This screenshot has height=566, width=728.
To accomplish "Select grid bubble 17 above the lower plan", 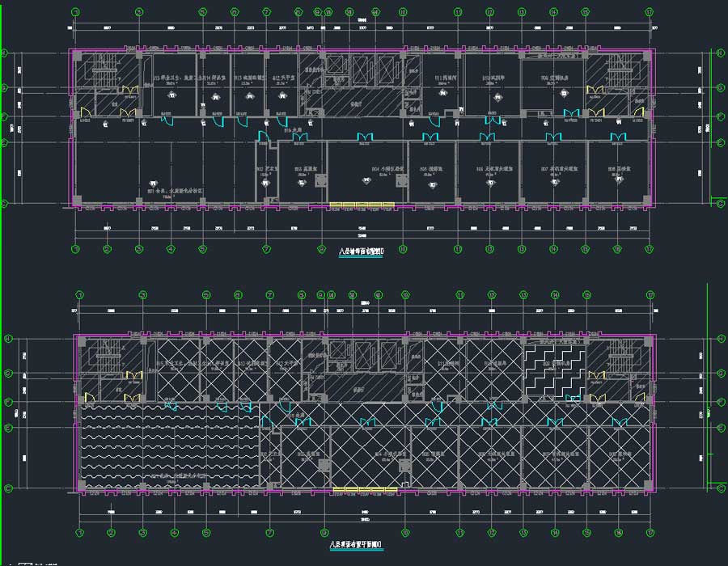I will (x=649, y=295).
